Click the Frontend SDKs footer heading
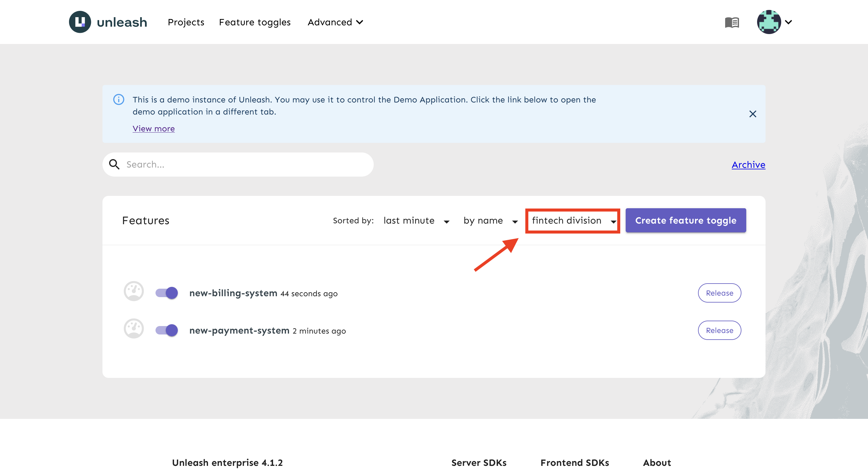 pyautogui.click(x=574, y=463)
